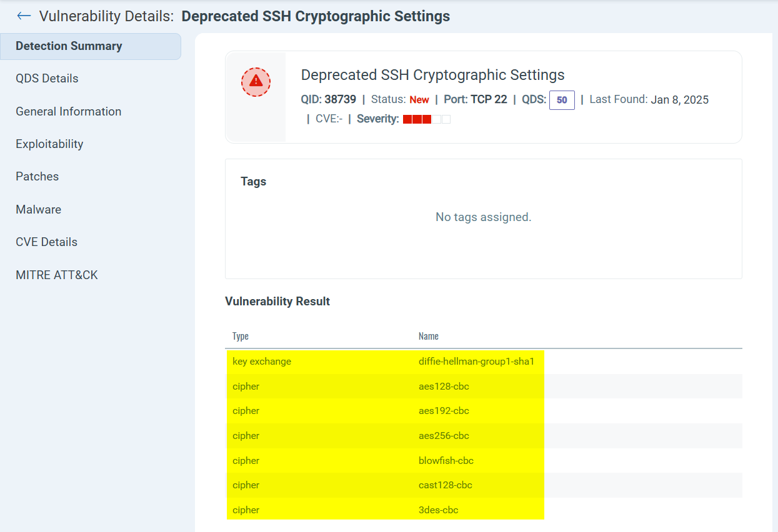View the General Information section

tap(68, 111)
